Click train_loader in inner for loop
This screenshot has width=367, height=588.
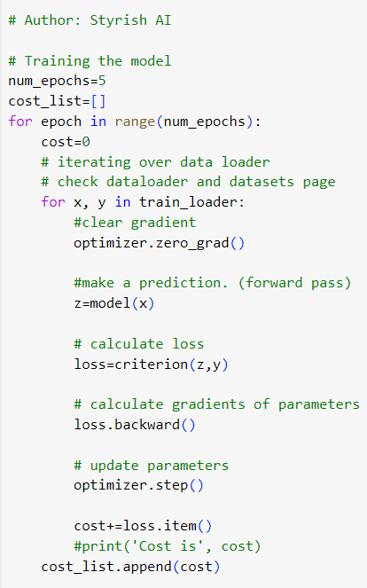188,202
